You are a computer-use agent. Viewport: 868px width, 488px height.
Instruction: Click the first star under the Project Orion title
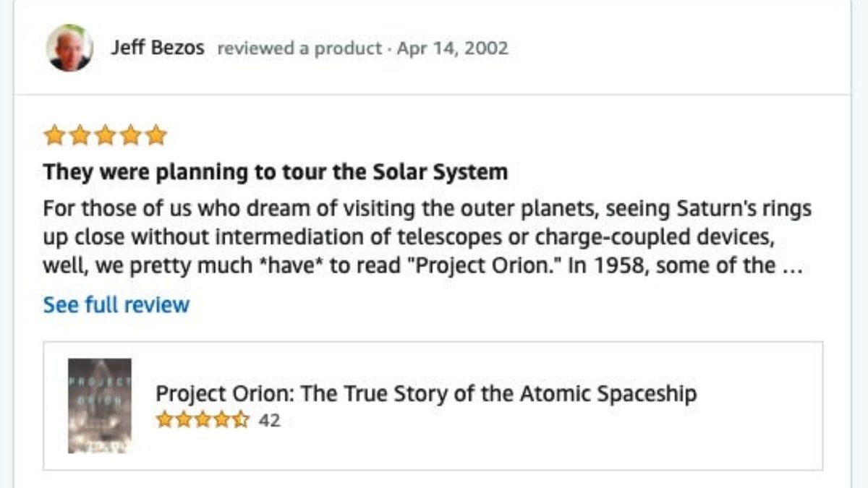coord(164,420)
